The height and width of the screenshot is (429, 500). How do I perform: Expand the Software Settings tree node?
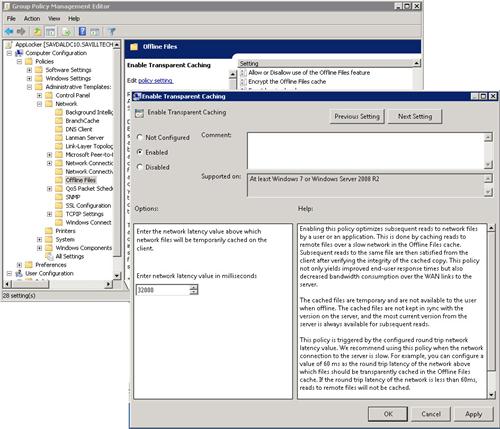pyautogui.click(x=29, y=70)
